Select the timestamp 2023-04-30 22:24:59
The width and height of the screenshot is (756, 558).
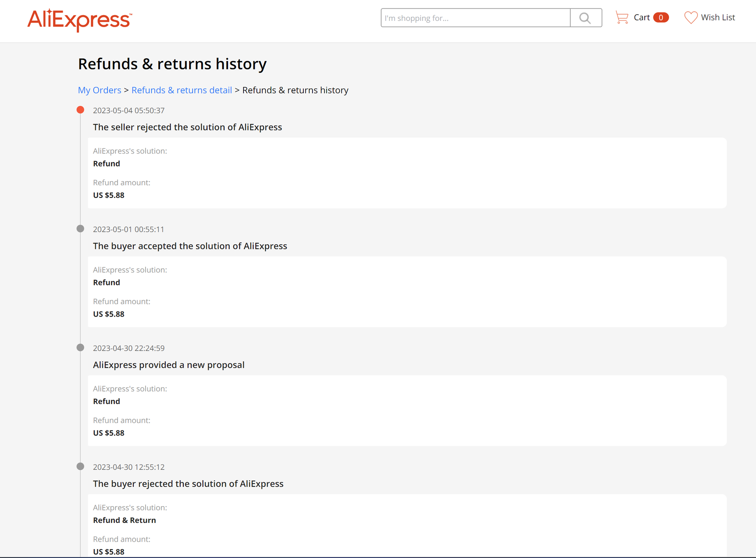tap(129, 348)
